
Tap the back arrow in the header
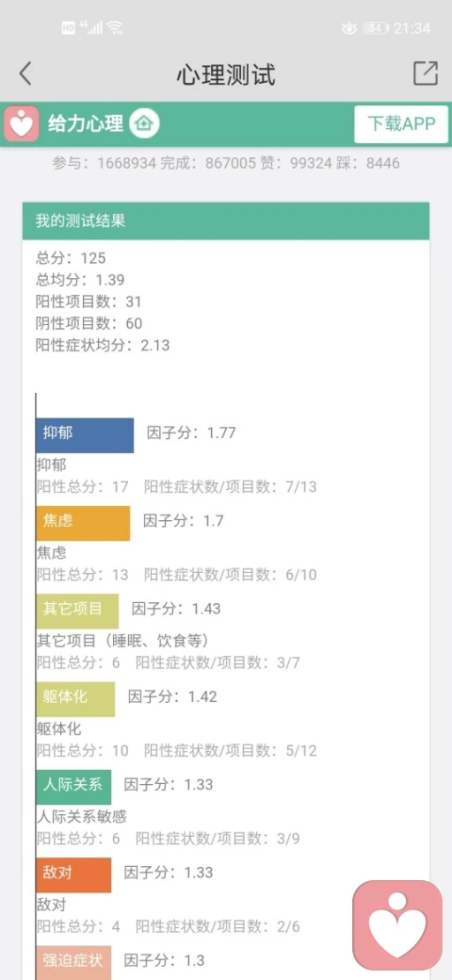[25, 73]
